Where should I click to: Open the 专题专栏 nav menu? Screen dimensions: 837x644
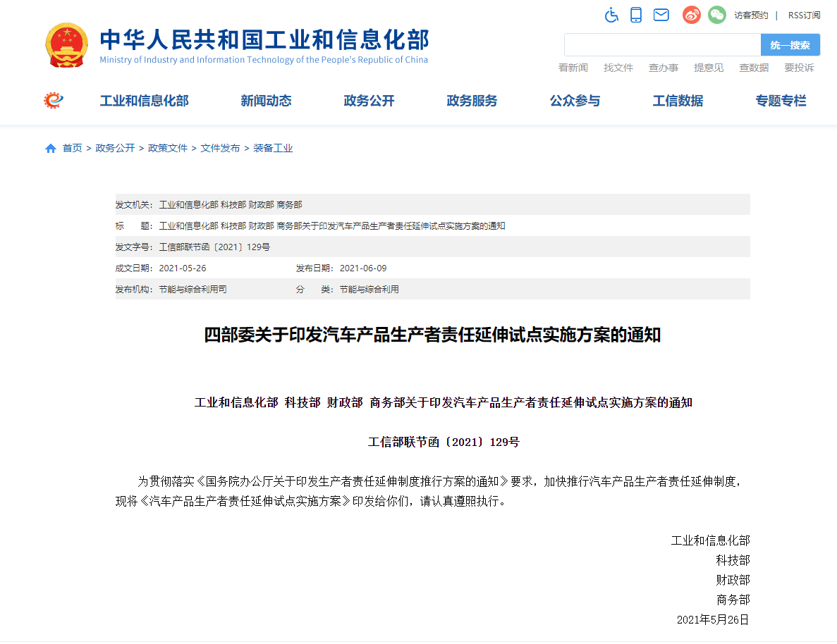click(x=781, y=101)
